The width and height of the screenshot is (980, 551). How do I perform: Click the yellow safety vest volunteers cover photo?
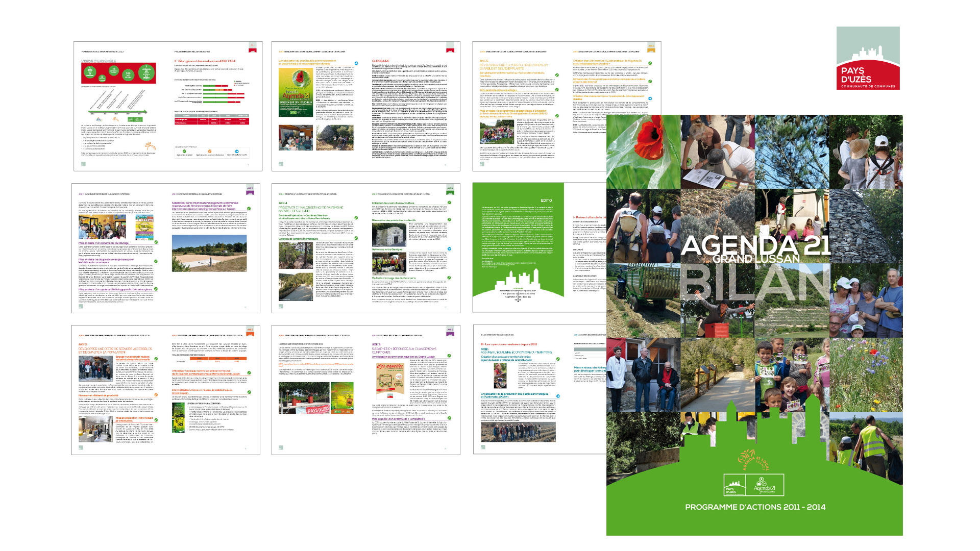[x=867, y=449]
